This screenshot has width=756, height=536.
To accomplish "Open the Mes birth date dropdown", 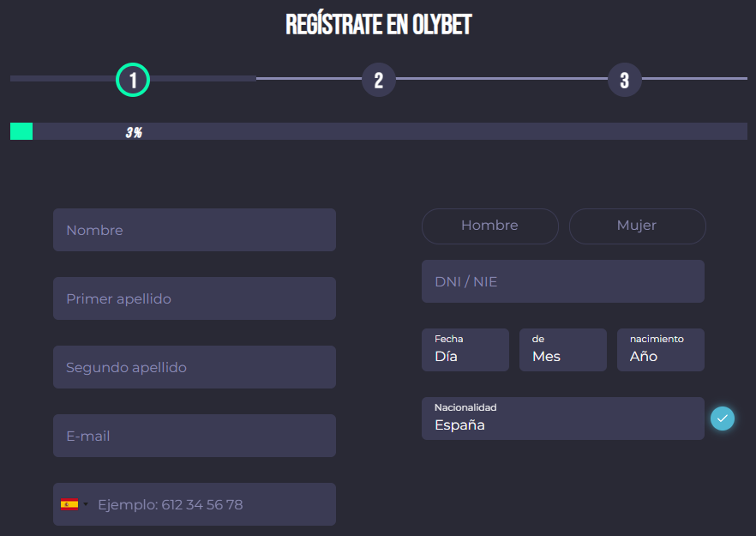I will tap(562, 350).
